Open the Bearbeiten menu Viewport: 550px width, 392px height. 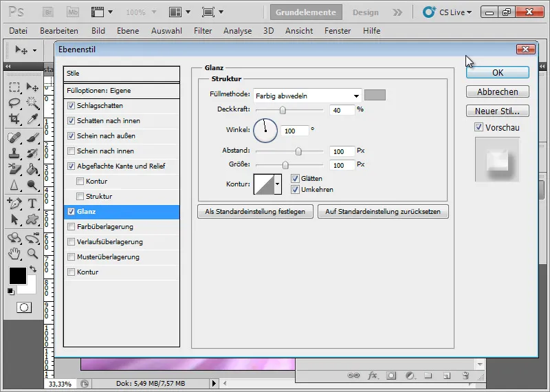tap(59, 31)
